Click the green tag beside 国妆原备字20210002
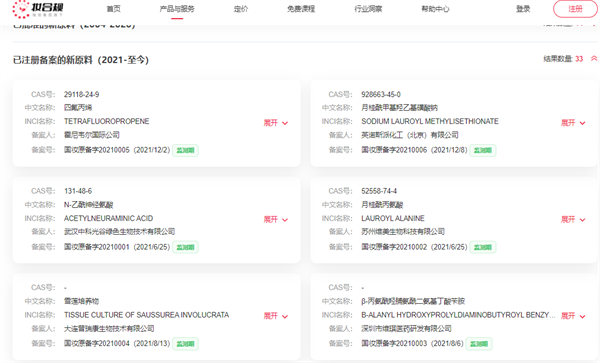Image resolution: width=600 pixels, height=363 pixels. pyautogui.click(x=483, y=247)
